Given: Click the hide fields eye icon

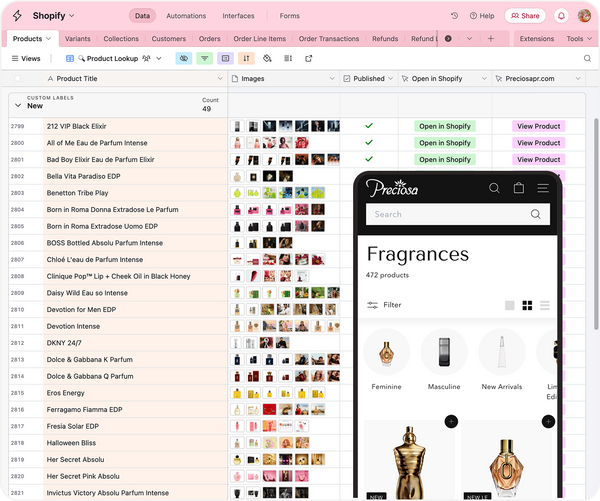Looking at the screenshot, I should 183,59.
